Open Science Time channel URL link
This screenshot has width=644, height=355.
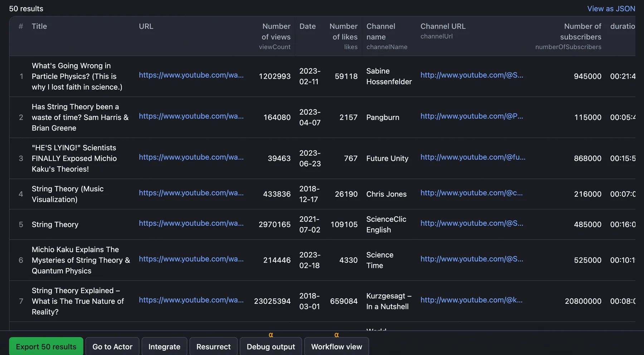[x=472, y=259]
